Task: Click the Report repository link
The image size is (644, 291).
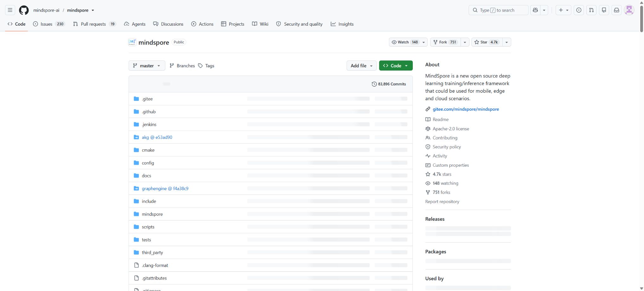Action: 442,201
